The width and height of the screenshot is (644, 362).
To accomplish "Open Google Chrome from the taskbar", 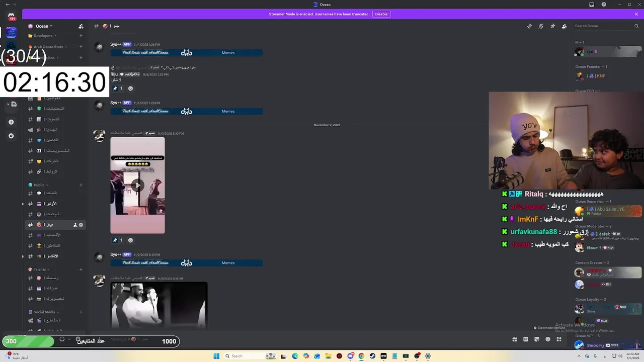I will 361,356.
